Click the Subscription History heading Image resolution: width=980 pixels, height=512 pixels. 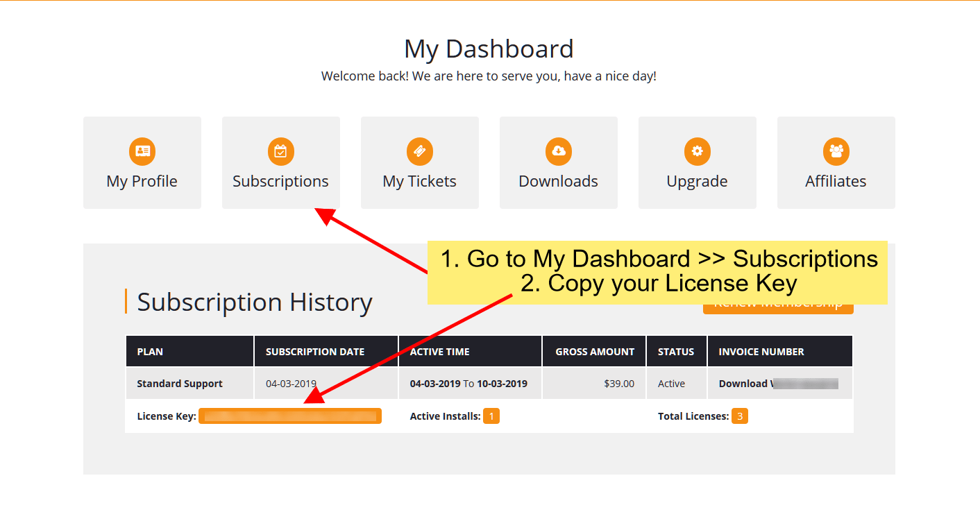pyautogui.click(x=255, y=302)
